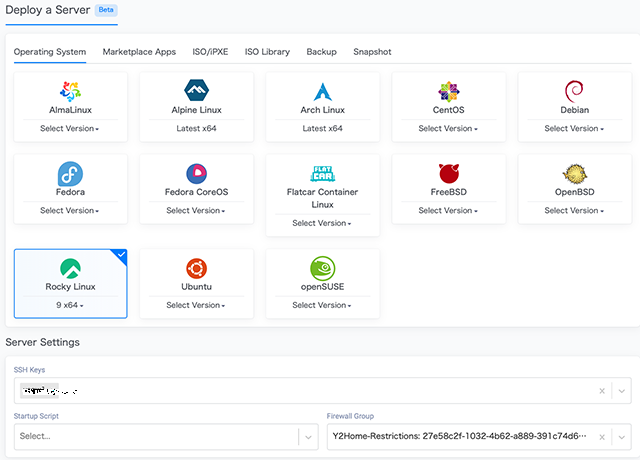Viewport: 640px width, 460px height.
Task: Click the Deploy a Server heading
Action: click(x=48, y=10)
